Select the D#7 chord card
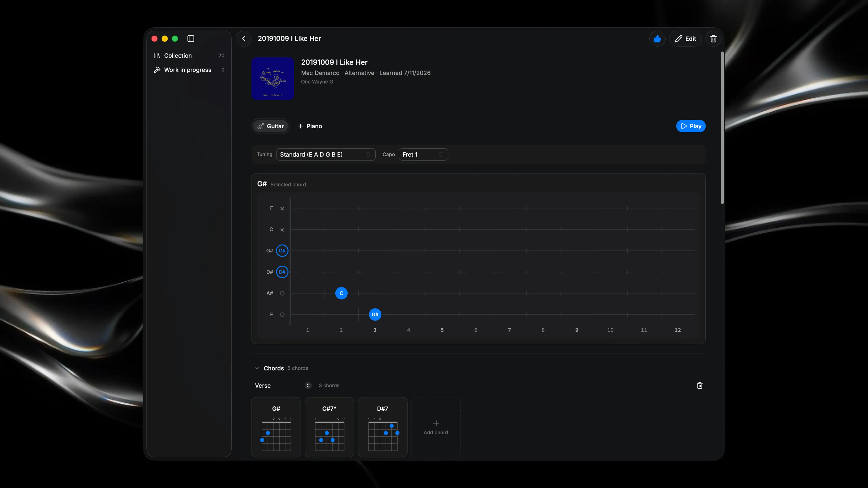The image size is (868, 488). coord(382,427)
